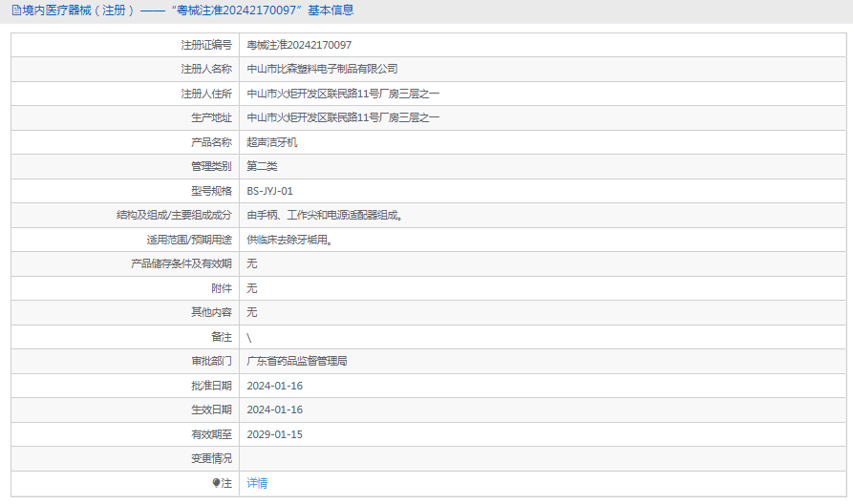The image size is (853, 504).
Task: Click the 有效期至 label
Action: 212,434
